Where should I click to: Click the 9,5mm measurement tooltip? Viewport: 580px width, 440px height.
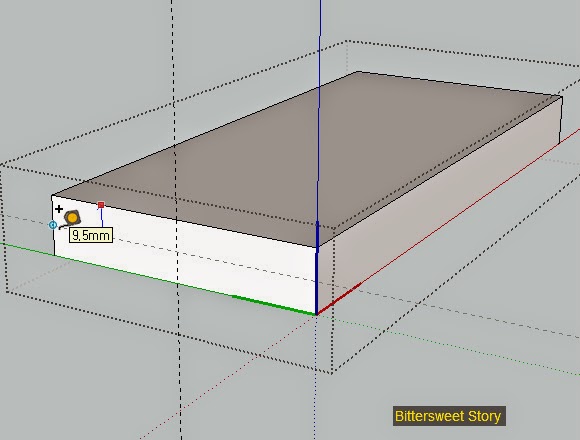[91, 236]
